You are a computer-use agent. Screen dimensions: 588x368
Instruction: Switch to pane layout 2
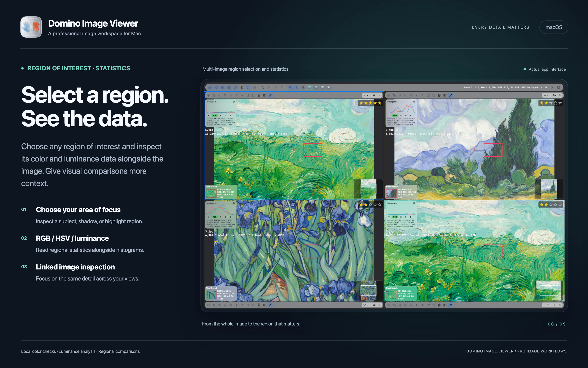[316, 87]
